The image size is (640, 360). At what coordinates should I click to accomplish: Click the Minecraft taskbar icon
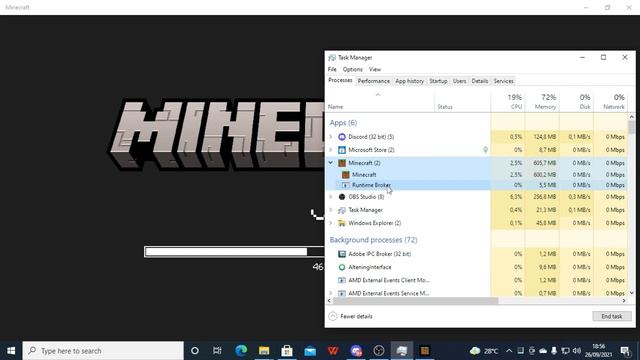point(424,351)
